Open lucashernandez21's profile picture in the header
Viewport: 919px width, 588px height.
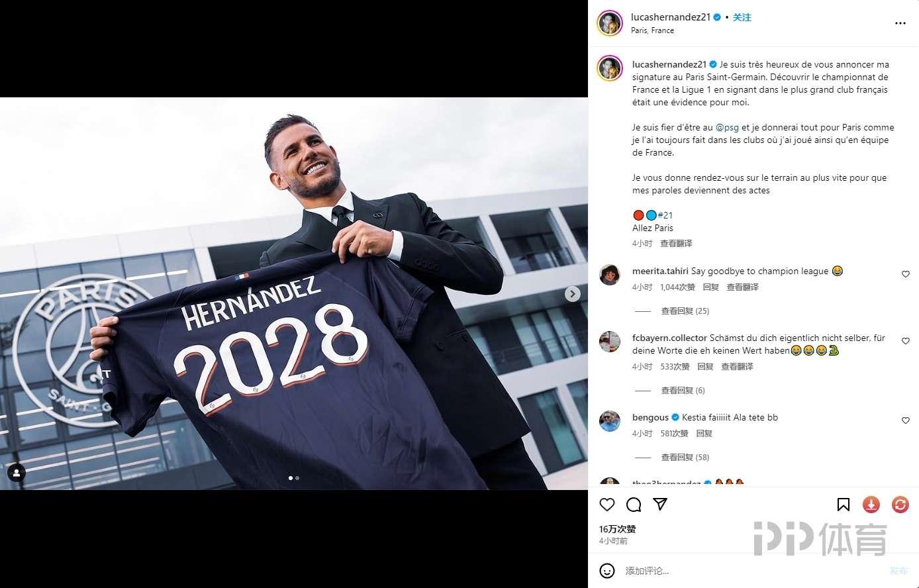(x=610, y=23)
